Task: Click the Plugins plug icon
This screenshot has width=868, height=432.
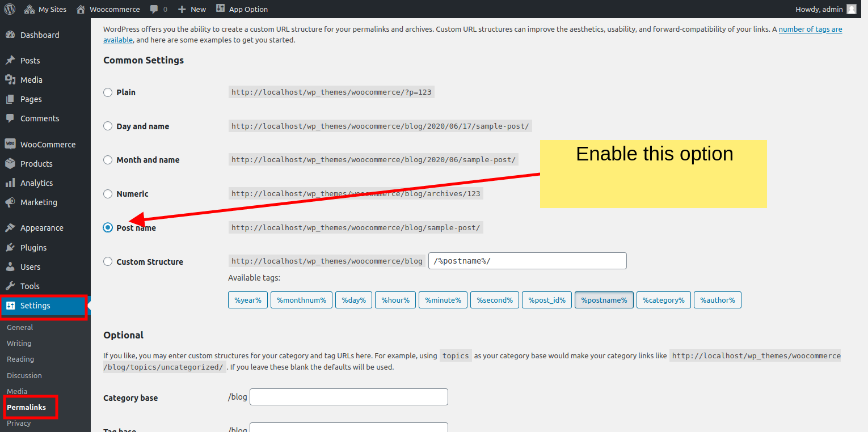Action: (x=10, y=247)
